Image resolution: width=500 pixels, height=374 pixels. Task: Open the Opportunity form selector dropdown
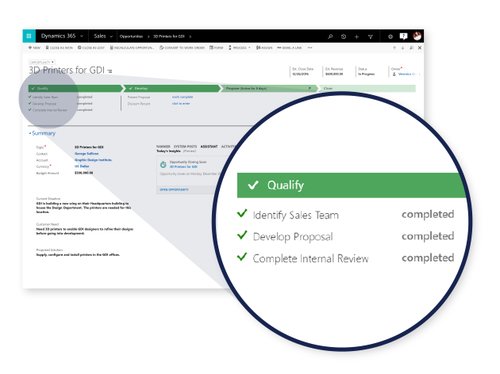click(42, 62)
